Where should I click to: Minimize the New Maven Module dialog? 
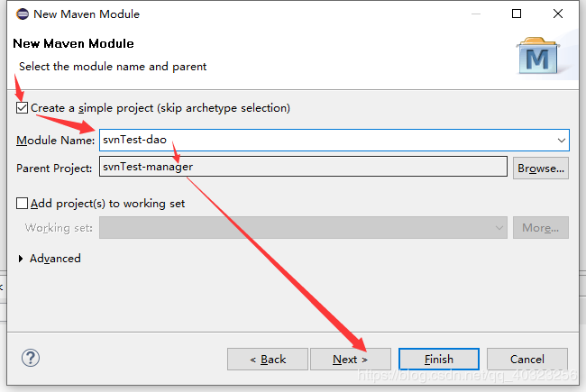(476, 14)
